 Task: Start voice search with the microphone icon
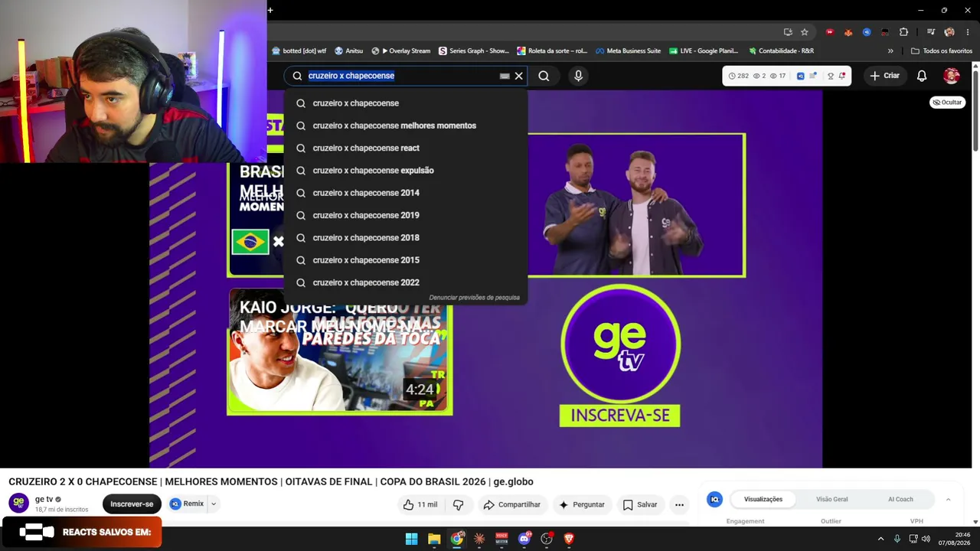[578, 76]
